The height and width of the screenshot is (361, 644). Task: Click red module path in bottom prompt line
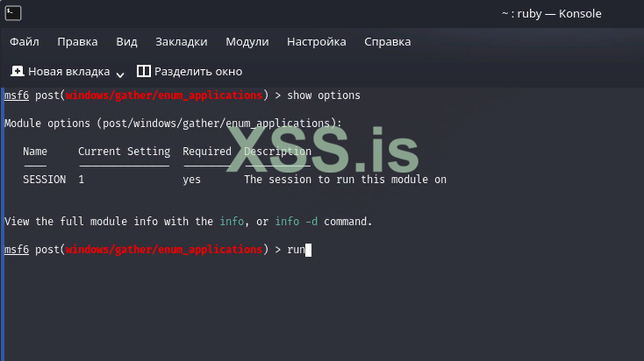(164, 250)
